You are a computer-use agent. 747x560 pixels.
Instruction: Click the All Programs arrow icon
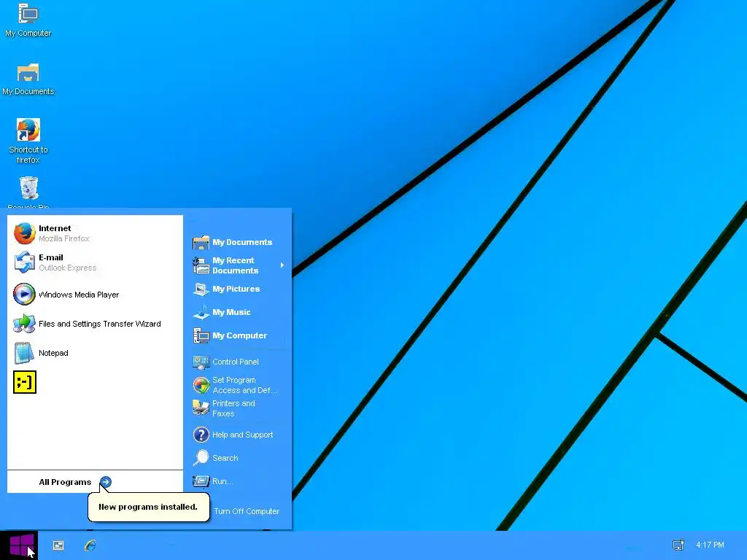[x=106, y=482]
